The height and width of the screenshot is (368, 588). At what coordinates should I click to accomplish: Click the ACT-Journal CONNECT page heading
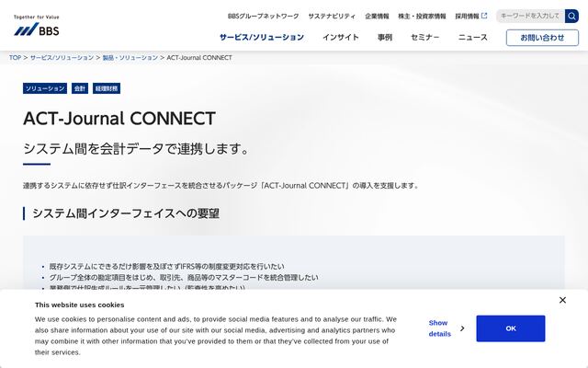pos(119,119)
